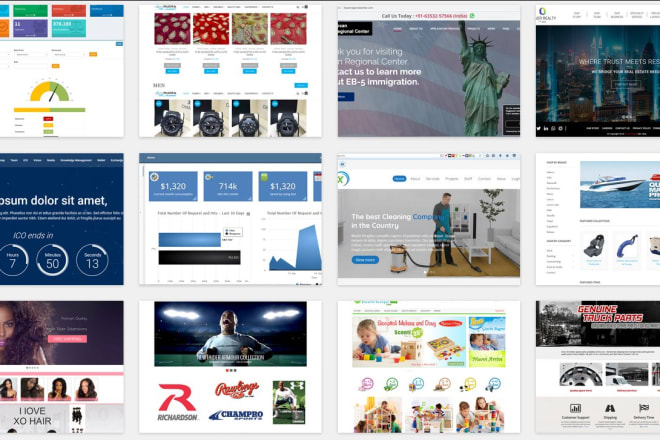The image size is (660, 440).
Task: Click the green X logo of the cleaning site
Action: point(343,179)
